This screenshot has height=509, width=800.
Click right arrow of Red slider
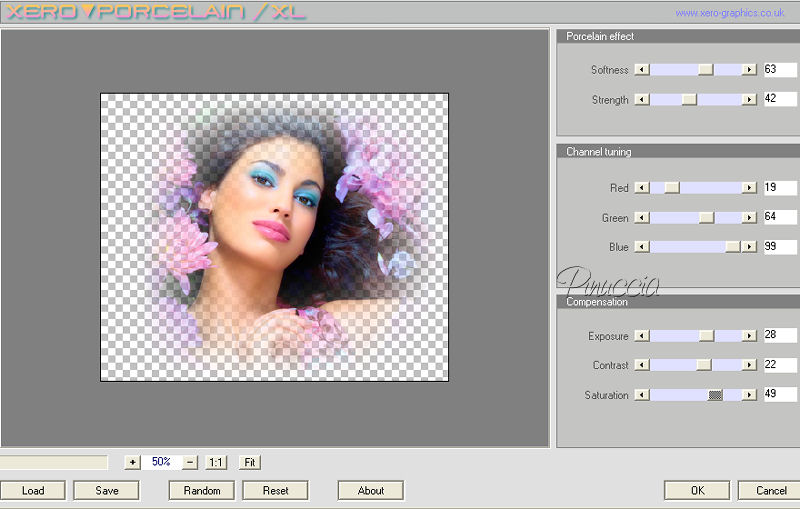click(749, 188)
